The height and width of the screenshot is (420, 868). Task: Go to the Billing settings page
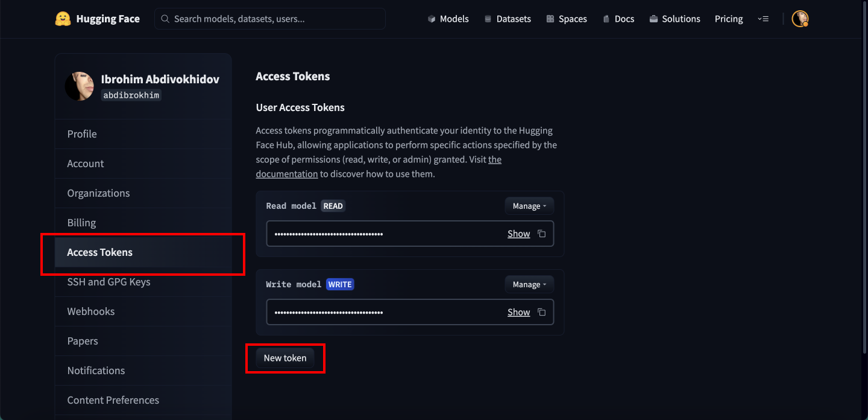tap(81, 223)
